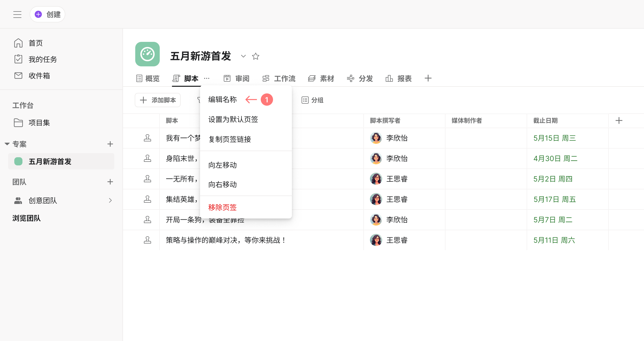644x341 pixels.
Task: Add a new table column
Action: click(619, 120)
